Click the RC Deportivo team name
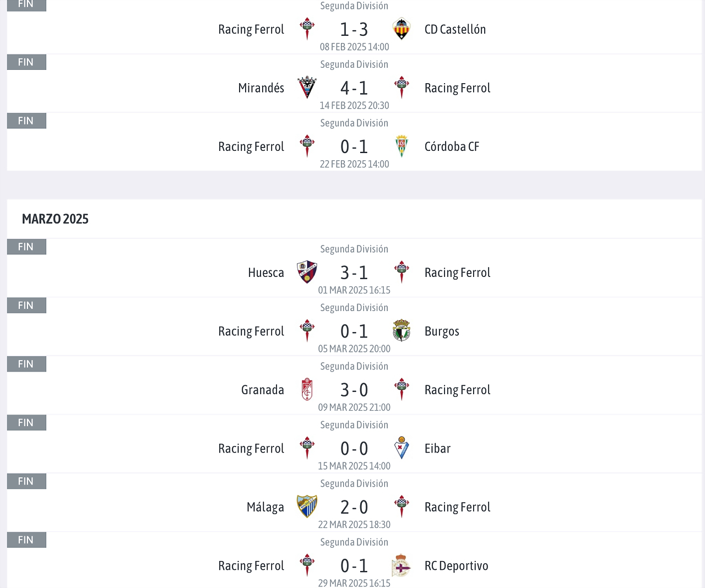Screen dimensions: 705x588 point(457,566)
